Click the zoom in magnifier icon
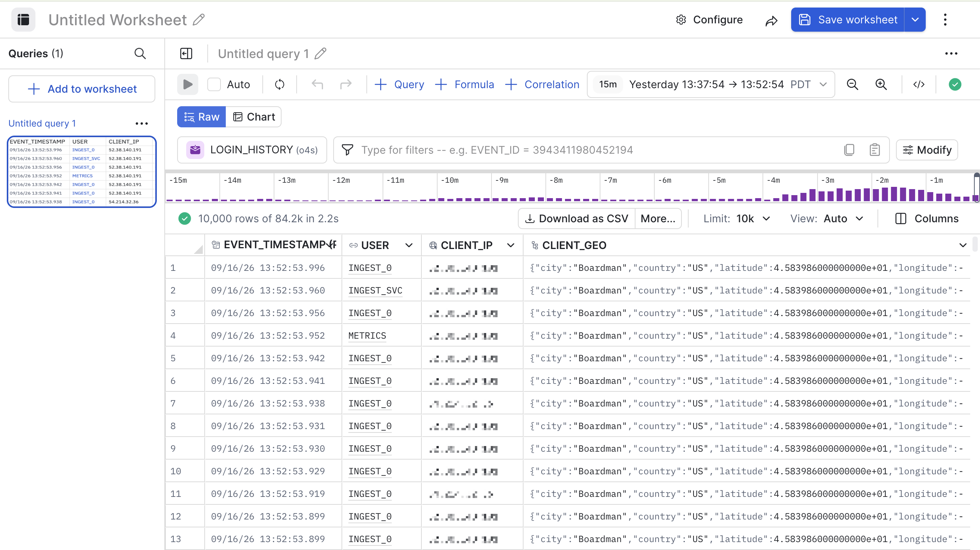The height and width of the screenshot is (550, 980). pyautogui.click(x=881, y=84)
